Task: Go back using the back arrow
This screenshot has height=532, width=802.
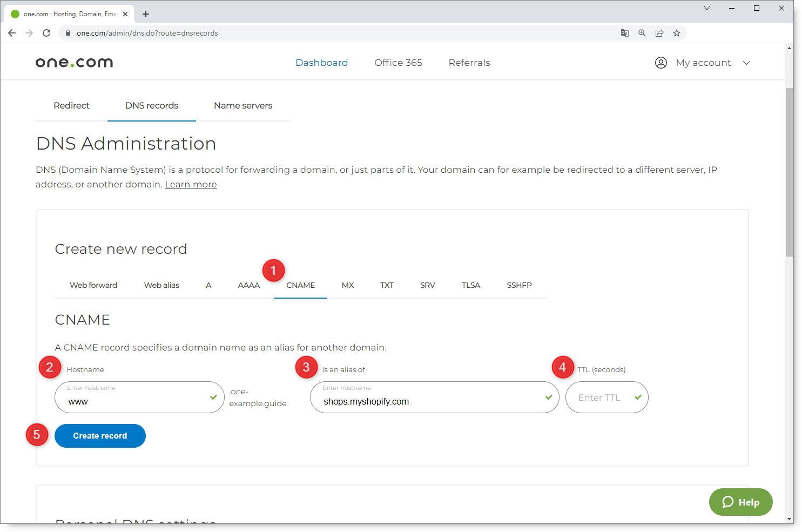Action: pos(12,33)
